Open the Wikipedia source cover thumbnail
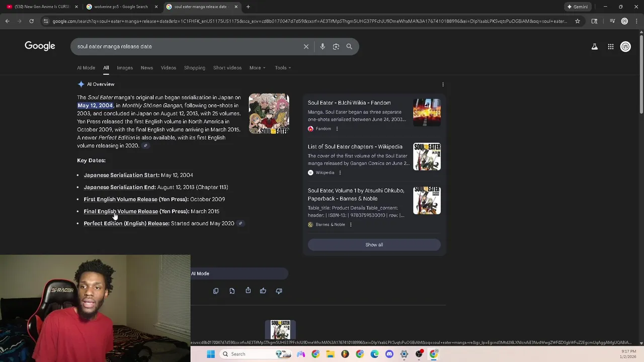 point(427,156)
